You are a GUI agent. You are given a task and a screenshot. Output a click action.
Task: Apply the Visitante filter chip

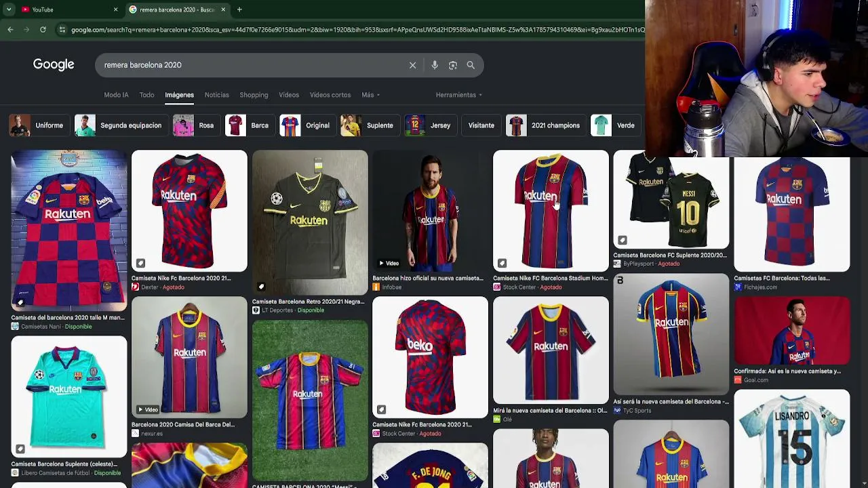481,125
